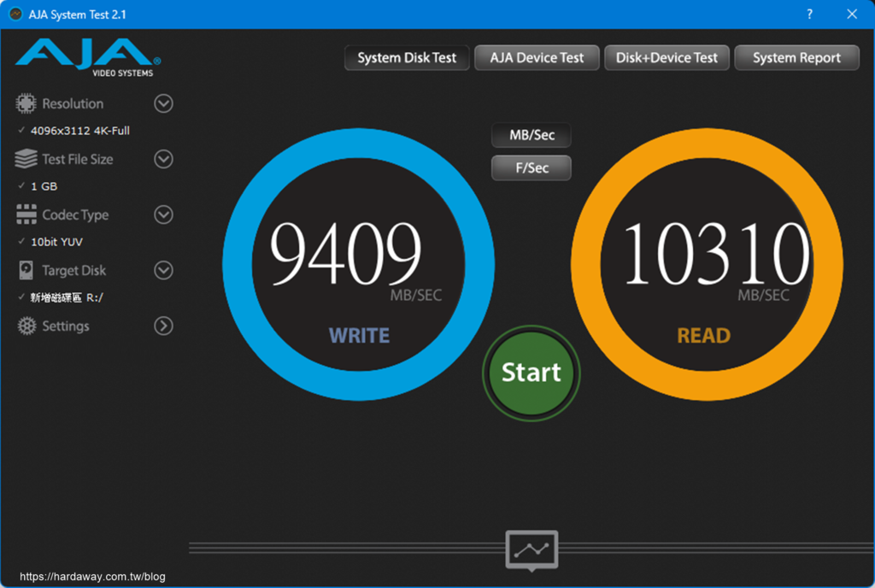
Task: Expand the Codec Type dropdown chevron
Action: coord(163,215)
